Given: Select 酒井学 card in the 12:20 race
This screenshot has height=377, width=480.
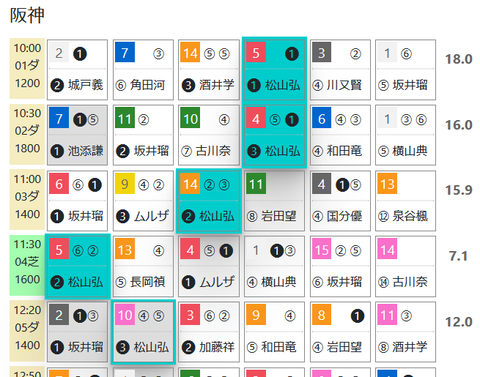Looking at the screenshot, I should coord(405,332).
